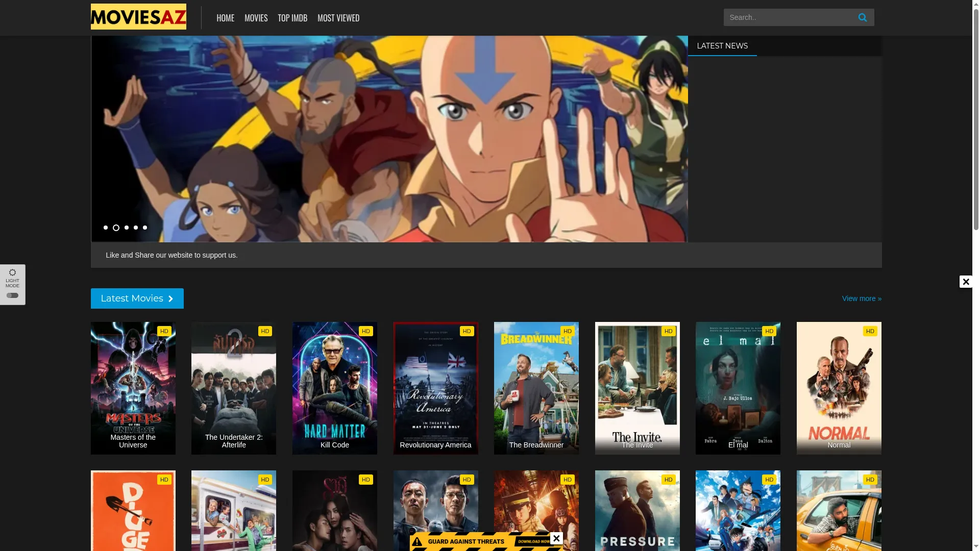
Task: Select the fourth slider dot
Action: pos(136,228)
